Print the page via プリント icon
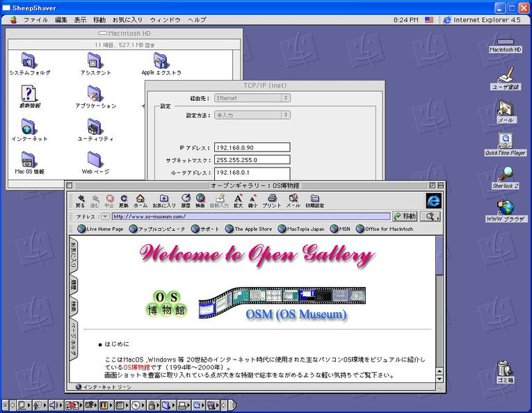Viewport: 532px width, 413px height. point(272,201)
